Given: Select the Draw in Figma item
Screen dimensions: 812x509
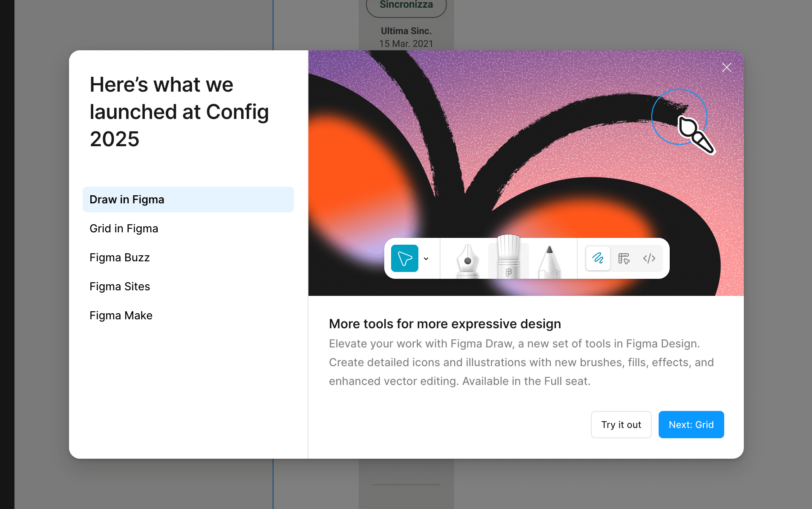Looking at the screenshot, I should [188, 200].
